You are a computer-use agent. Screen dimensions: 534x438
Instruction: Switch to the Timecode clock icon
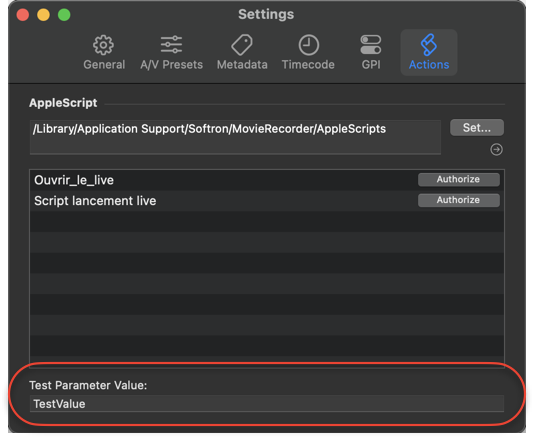pos(309,45)
